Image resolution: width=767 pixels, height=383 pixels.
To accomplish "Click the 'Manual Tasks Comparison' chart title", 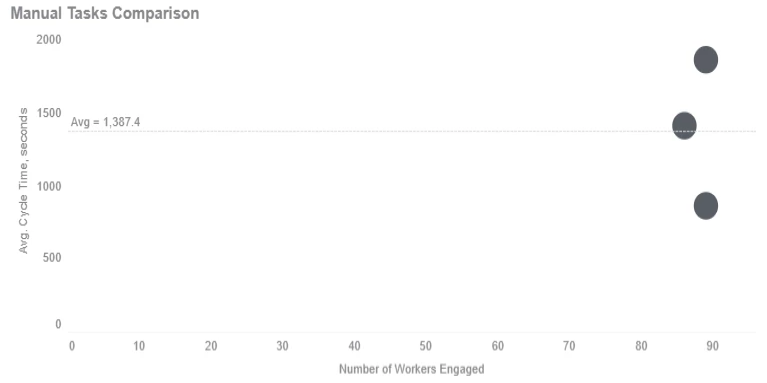I will click(105, 13).
